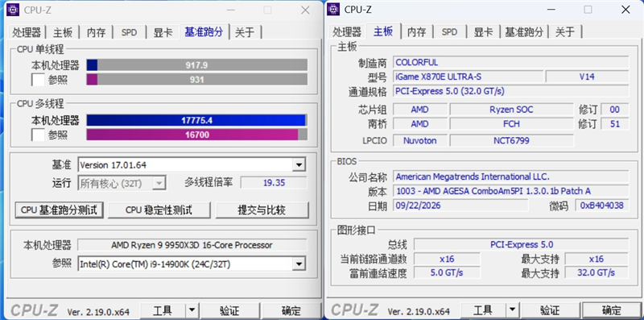The width and height of the screenshot is (644, 320).
Task: Open 基准跑分 tab in right window
Action: click(x=524, y=32)
